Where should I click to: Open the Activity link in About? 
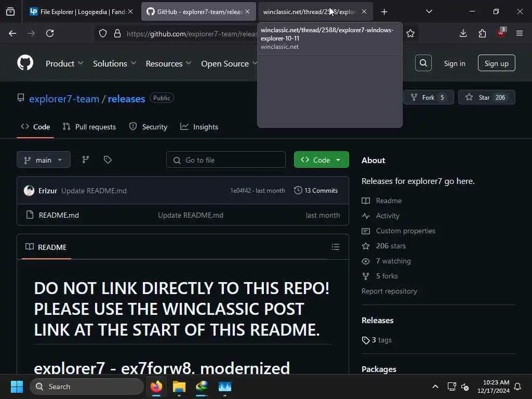(x=388, y=216)
